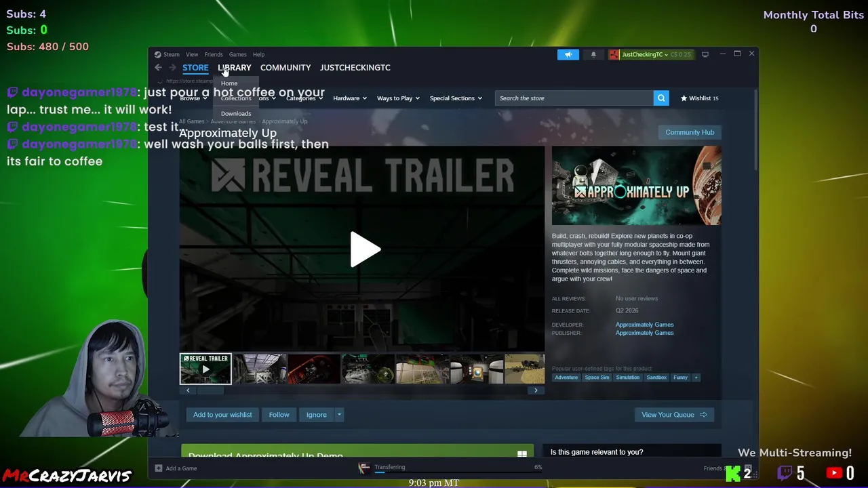This screenshot has width=868, height=488.
Task: Open the Ignore options dropdown arrow
Action: tap(339, 415)
